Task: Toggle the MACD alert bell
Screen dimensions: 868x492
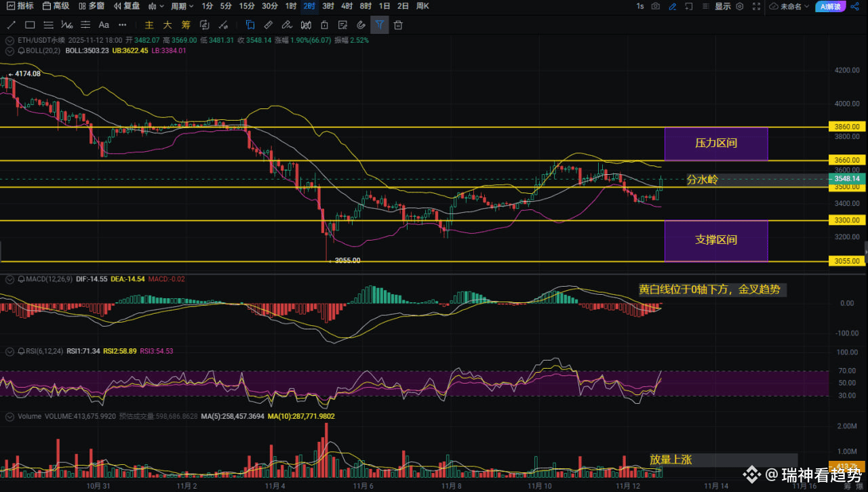Action: [x=21, y=279]
